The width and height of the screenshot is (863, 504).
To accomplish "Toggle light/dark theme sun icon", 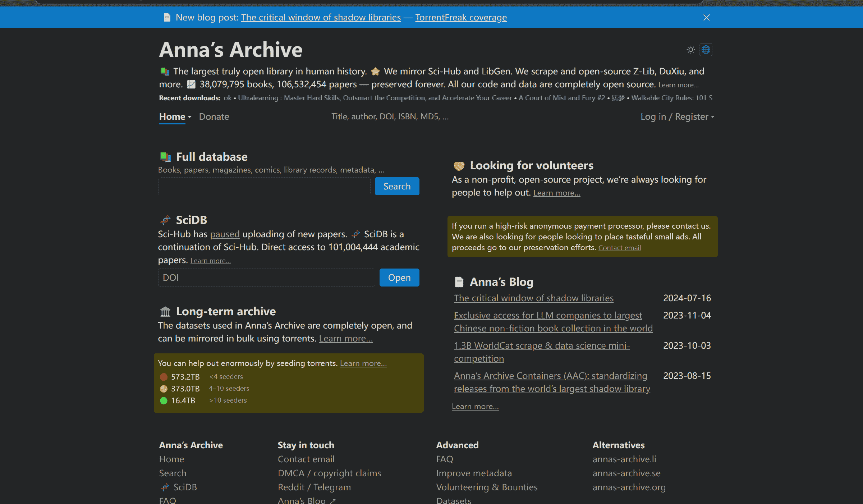I will (690, 50).
